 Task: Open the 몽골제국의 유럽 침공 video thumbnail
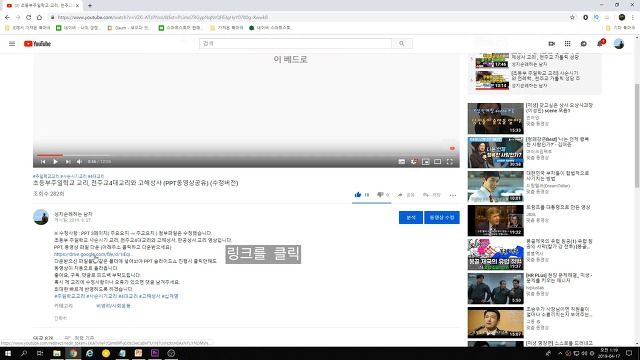point(496,255)
